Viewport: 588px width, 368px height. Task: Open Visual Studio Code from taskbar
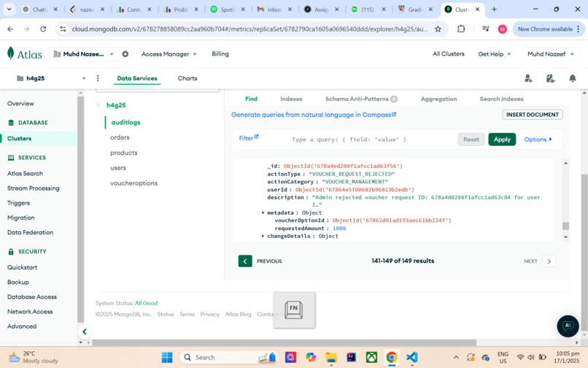(411, 357)
